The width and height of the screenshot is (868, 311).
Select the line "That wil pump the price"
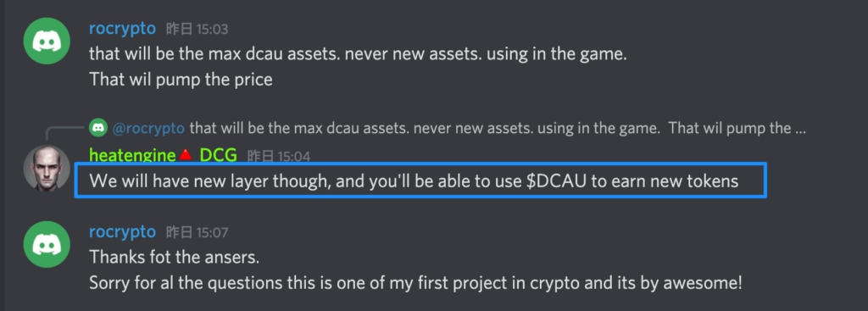[x=181, y=79]
